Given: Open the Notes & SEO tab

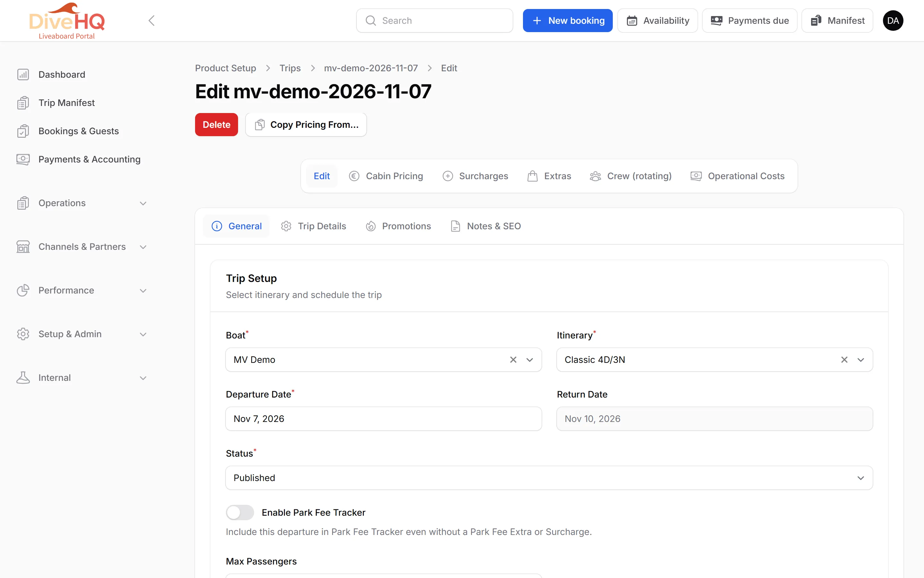Looking at the screenshot, I should (x=485, y=226).
